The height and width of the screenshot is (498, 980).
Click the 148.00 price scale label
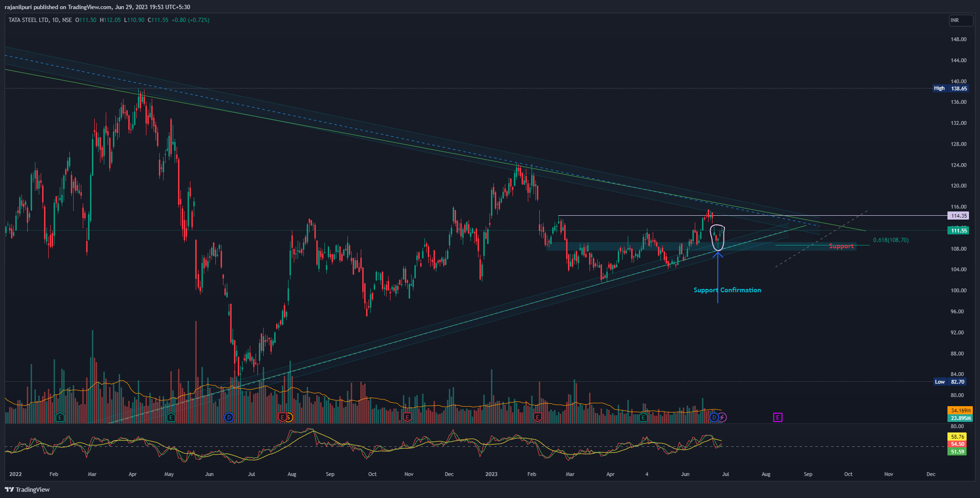pyautogui.click(x=958, y=39)
